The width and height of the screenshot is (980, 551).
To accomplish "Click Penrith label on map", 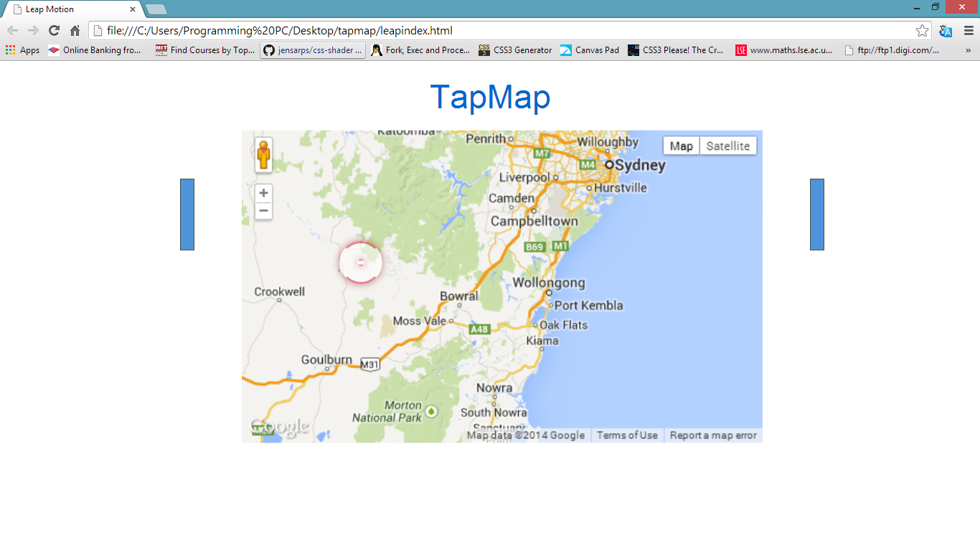I will point(486,138).
